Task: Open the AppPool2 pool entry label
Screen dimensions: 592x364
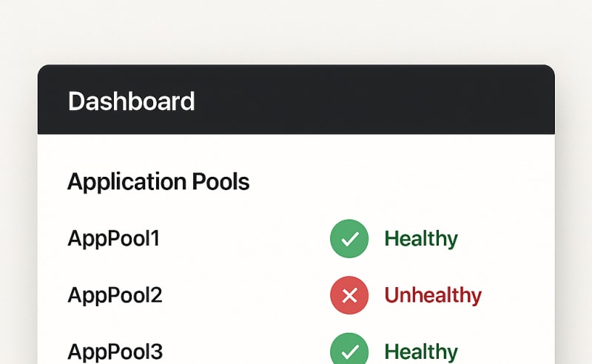Action: (x=115, y=296)
